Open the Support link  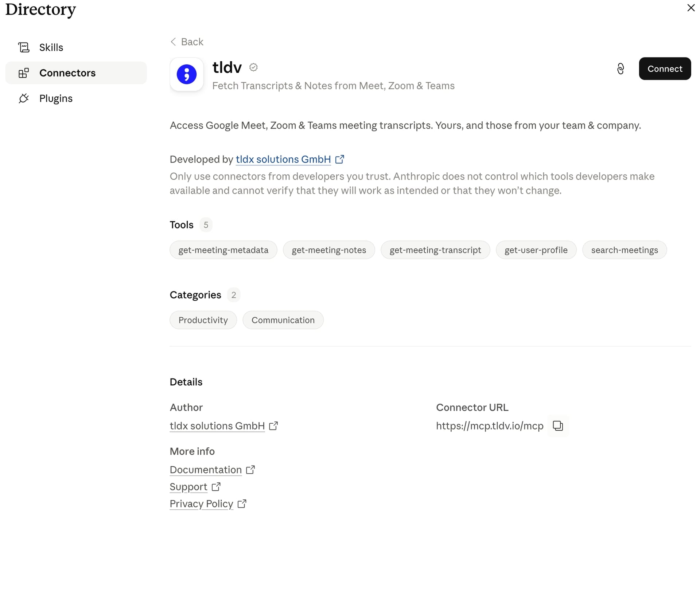188,487
